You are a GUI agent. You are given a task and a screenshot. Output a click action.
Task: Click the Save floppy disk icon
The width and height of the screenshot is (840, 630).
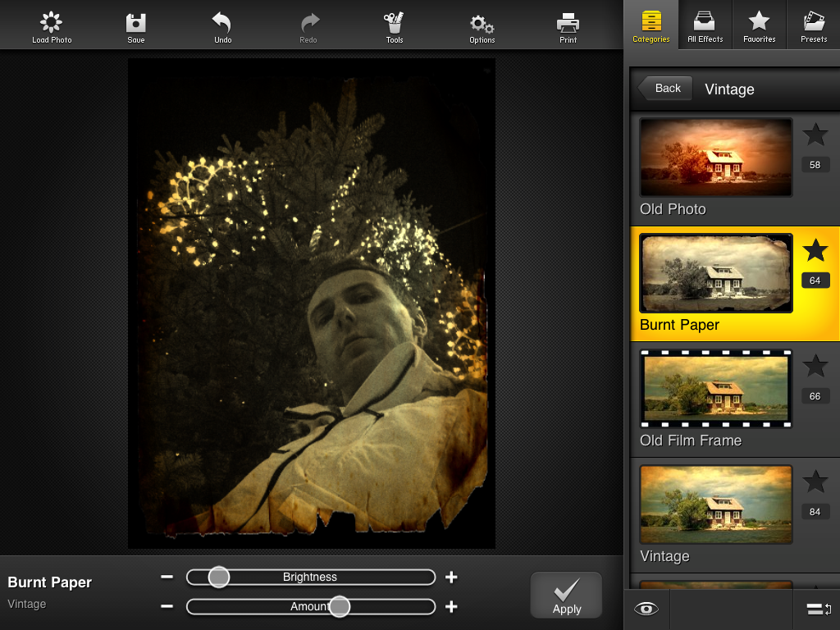pyautogui.click(x=136, y=26)
